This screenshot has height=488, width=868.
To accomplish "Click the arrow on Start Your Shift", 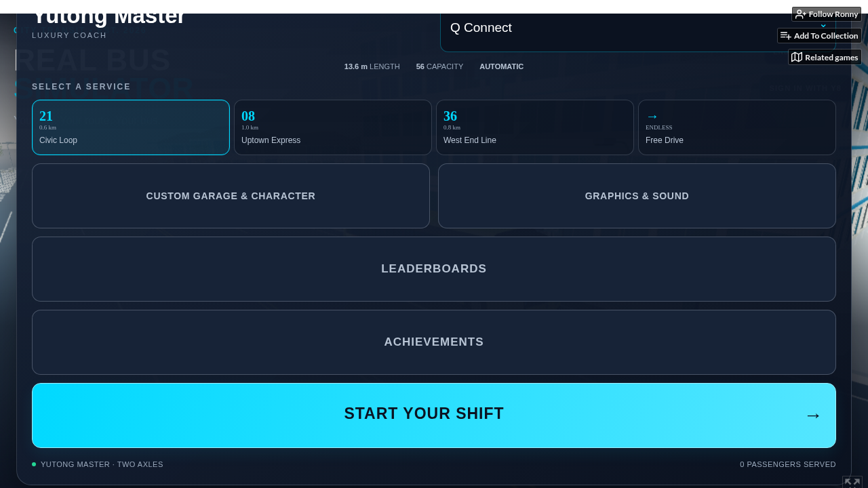I will [813, 415].
